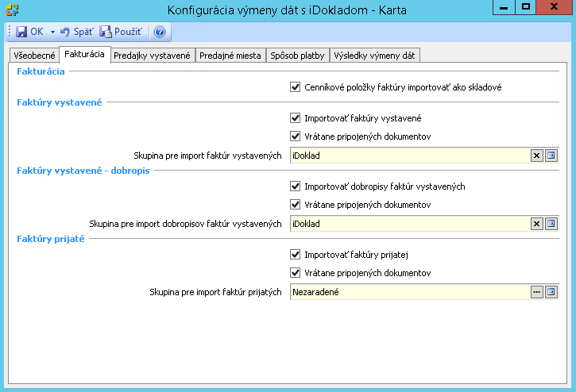Image resolution: width=576 pixels, height=392 pixels.
Task: Open lookup list for faktúr vystavených group
Action: 551,156
